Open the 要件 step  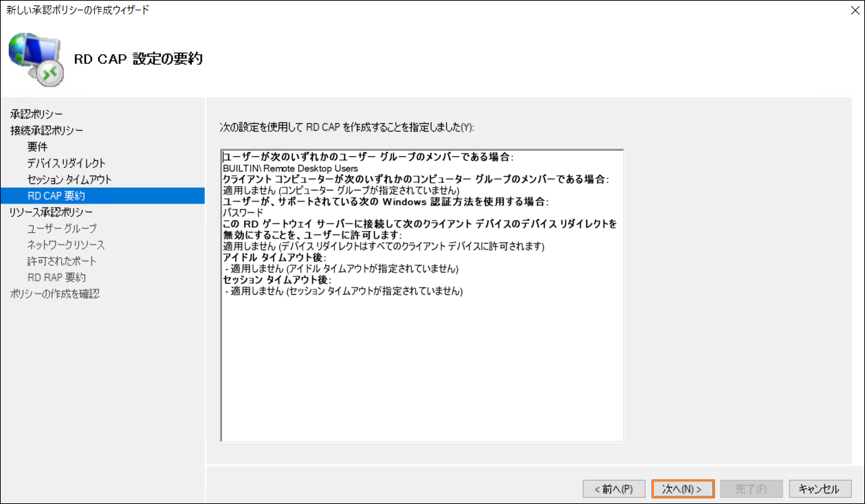coord(37,147)
